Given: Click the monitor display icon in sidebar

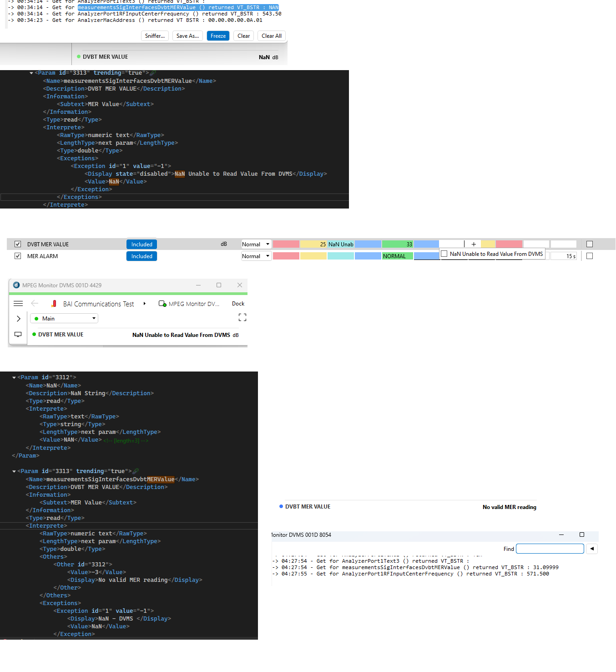Looking at the screenshot, I should click(18, 335).
